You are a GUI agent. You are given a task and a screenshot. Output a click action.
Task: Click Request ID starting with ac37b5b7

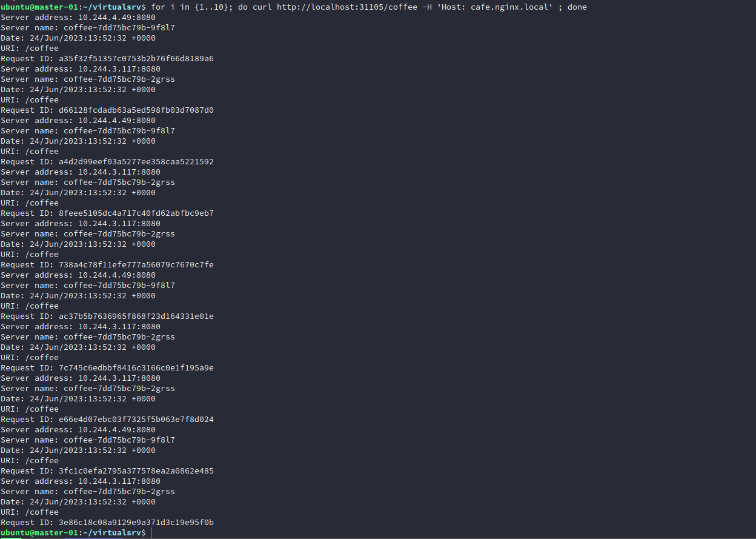136,316
